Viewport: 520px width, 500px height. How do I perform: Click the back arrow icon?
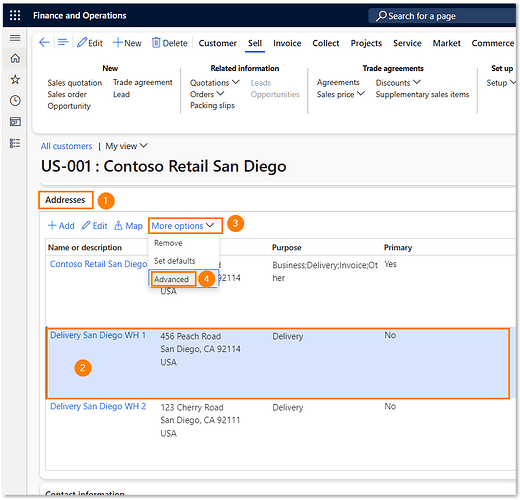tap(44, 43)
